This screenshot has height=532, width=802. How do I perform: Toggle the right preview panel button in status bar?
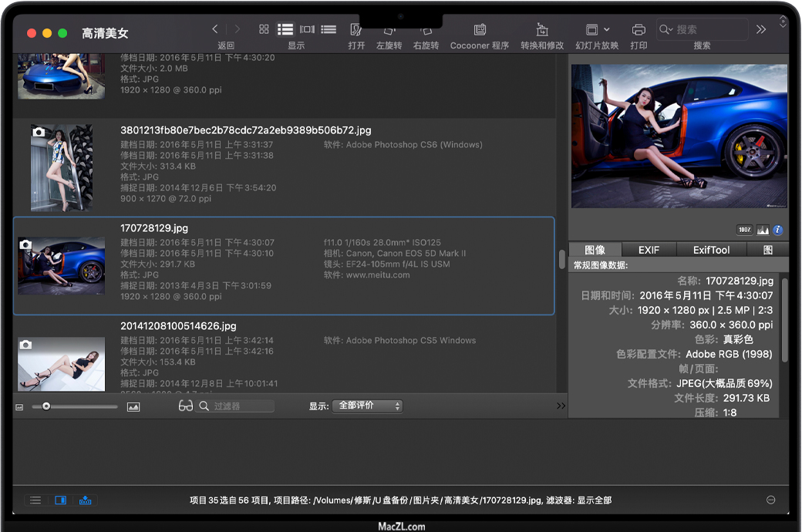pyautogui.click(x=60, y=500)
